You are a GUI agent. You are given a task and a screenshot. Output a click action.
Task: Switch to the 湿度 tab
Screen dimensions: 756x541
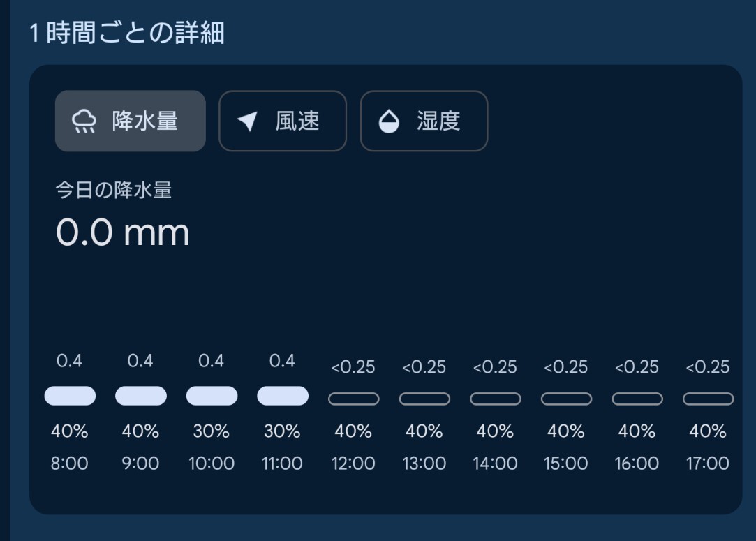coord(424,121)
